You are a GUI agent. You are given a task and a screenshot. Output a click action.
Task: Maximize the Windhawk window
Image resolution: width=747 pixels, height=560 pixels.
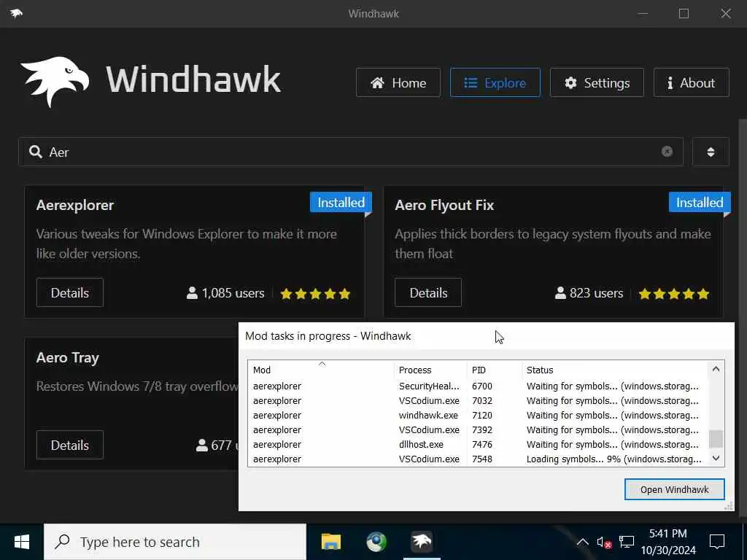coord(684,13)
